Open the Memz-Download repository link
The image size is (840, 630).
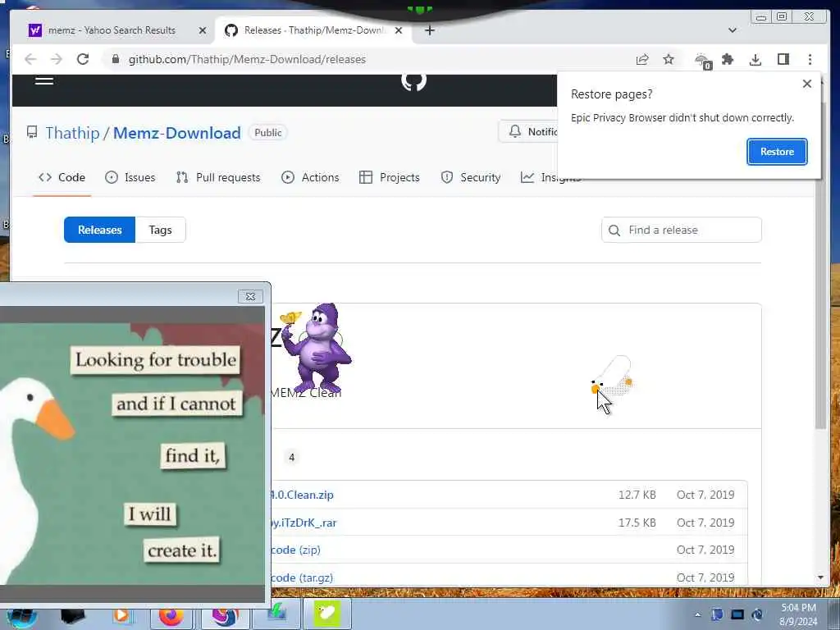tap(177, 133)
